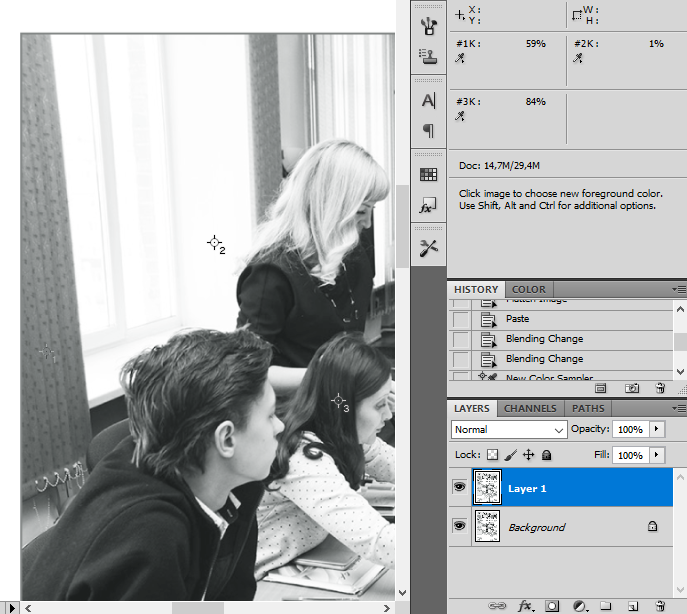Open the Brush presets panel icon
The image size is (687, 614).
pos(428,26)
